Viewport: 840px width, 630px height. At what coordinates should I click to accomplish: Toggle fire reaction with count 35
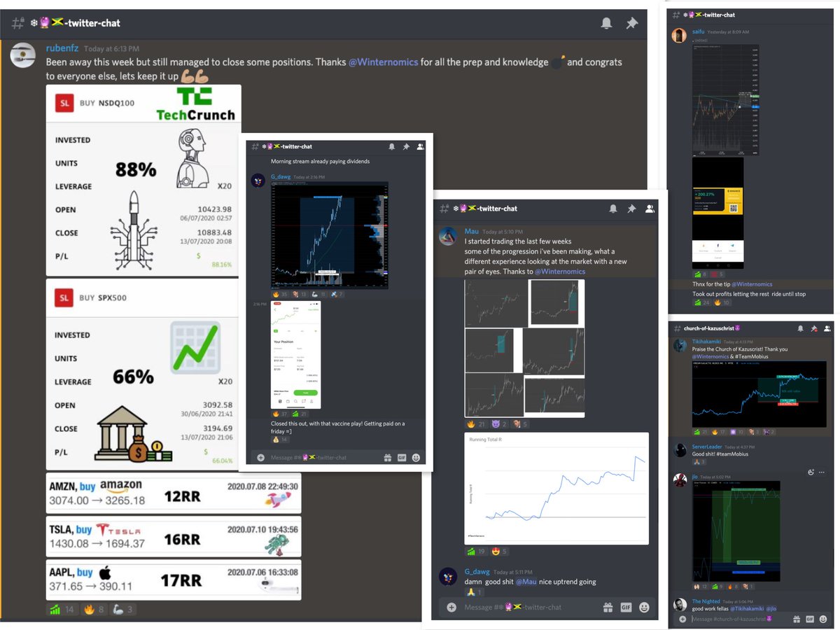pos(280,294)
